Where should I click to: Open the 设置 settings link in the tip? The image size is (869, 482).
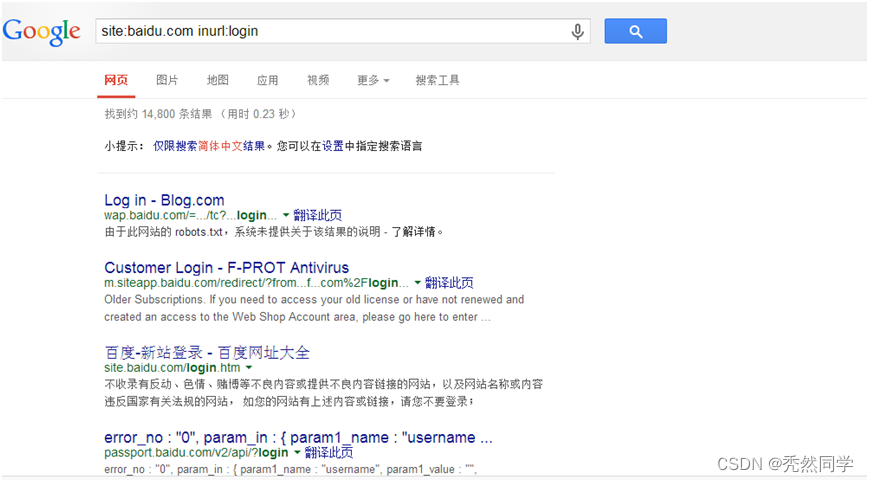[333, 146]
